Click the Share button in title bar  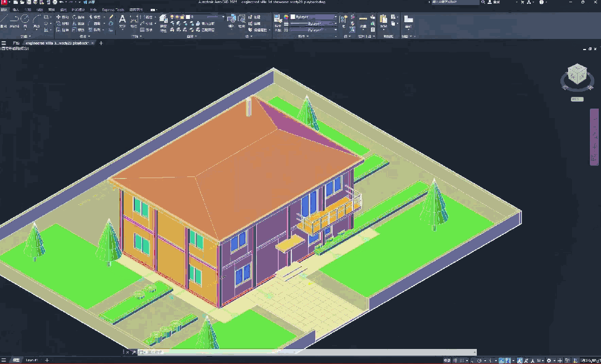point(89,2)
